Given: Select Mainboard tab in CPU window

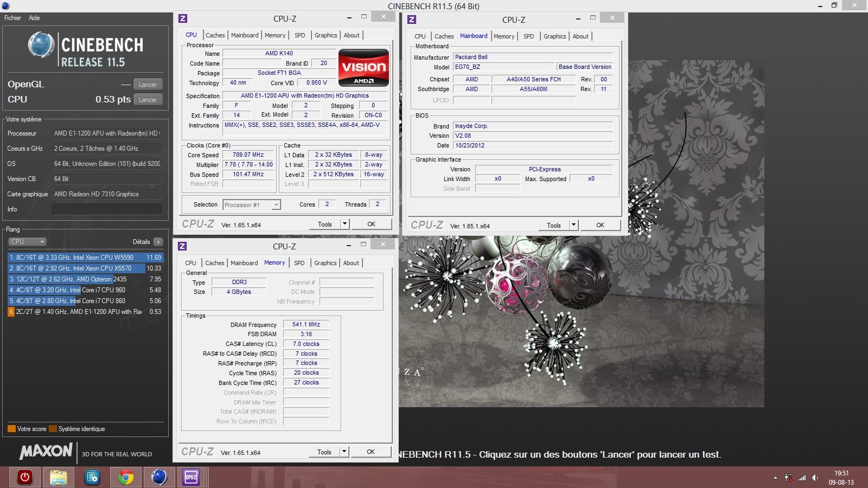Looking at the screenshot, I should [x=245, y=35].
